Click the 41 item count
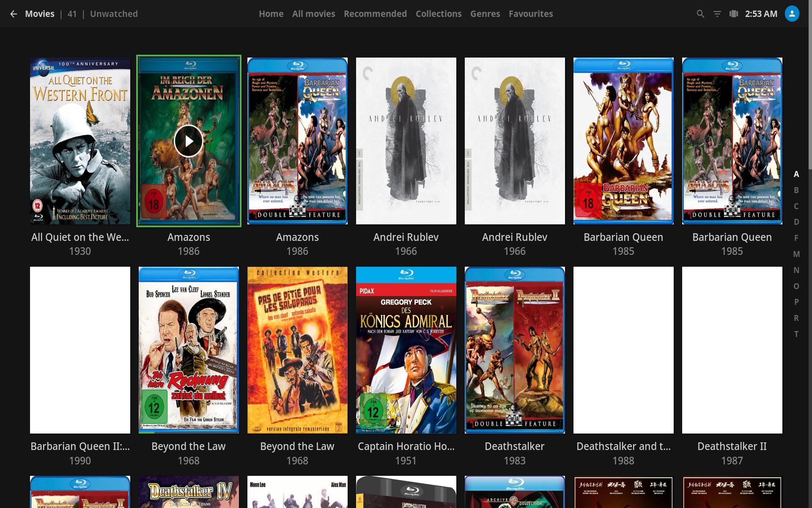Image resolution: width=812 pixels, height=508 pixels. 72,14
